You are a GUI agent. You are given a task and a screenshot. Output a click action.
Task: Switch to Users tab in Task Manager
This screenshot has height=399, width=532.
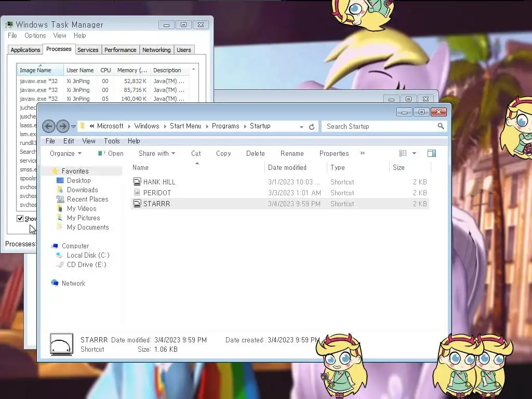pos(183,50)
